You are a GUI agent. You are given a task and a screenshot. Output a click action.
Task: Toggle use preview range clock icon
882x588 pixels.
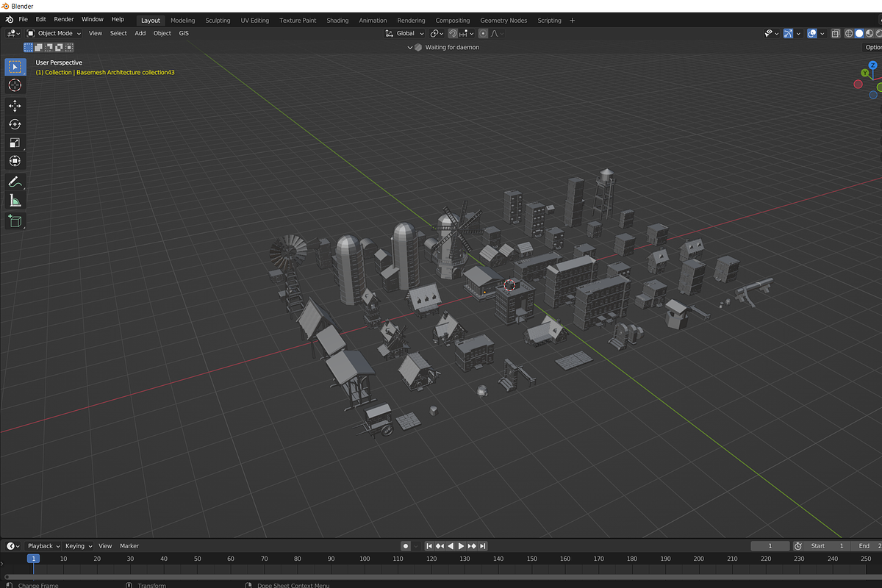point(798,546)
